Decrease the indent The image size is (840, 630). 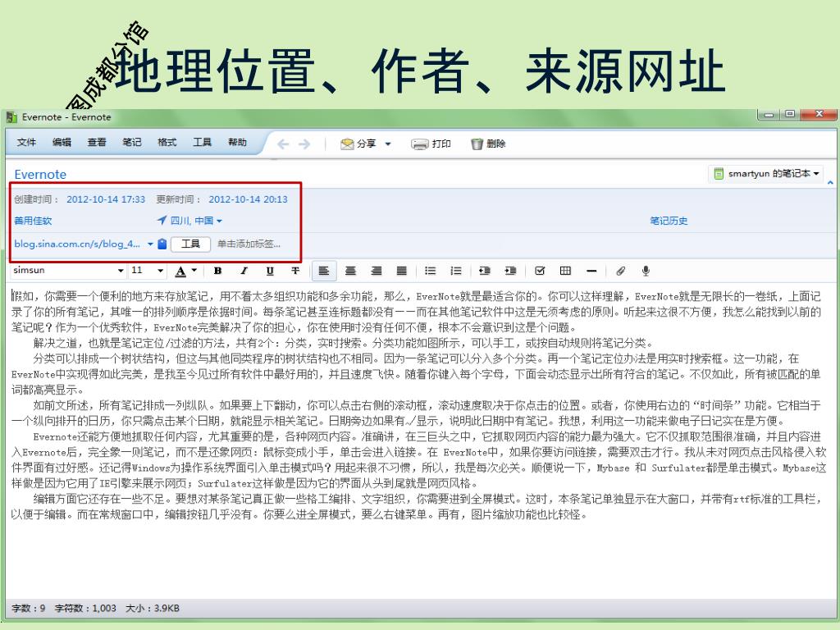point(485,271)
